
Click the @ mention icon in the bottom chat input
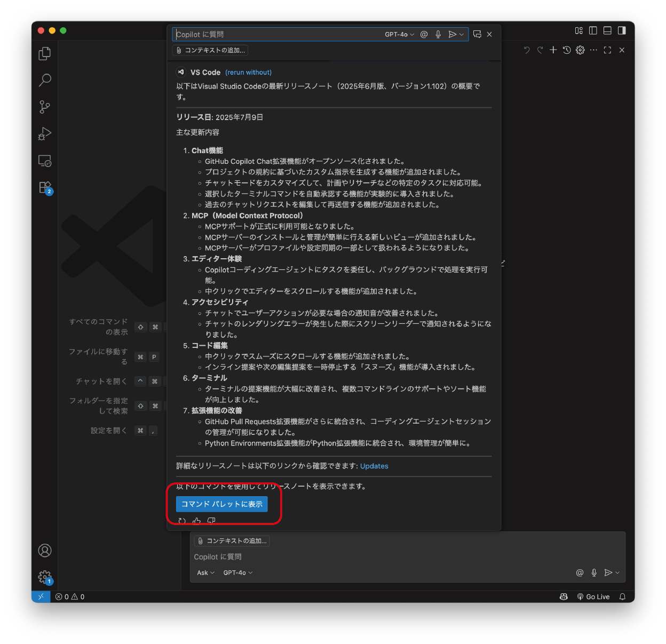(x=580, y=573)
